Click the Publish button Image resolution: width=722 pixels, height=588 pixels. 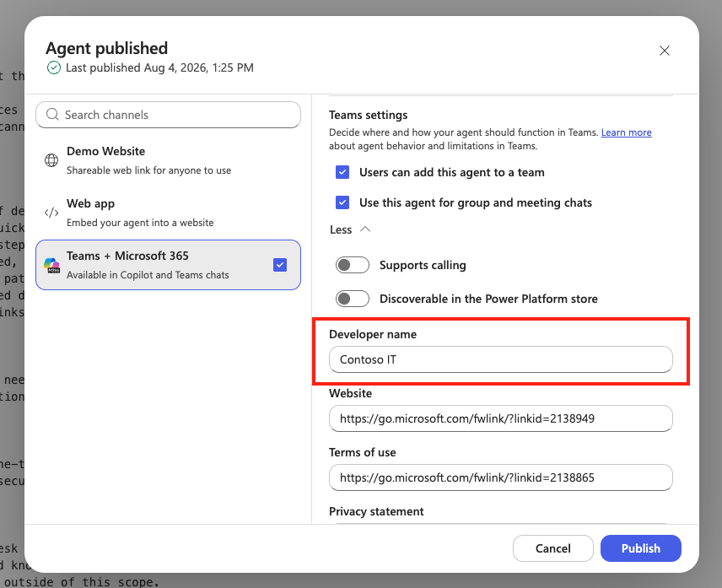(640, 548)
